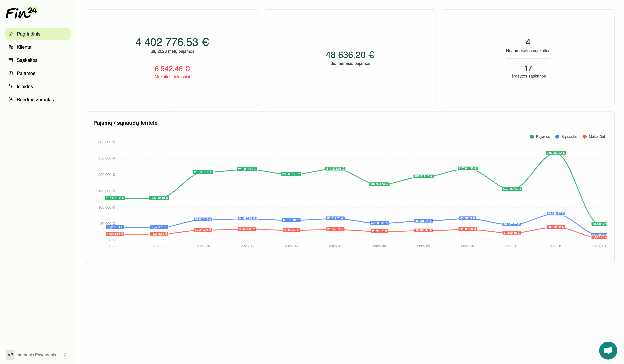Screen dimensions: 624x364
Task: Open the Klientai menu item
Action: coord(25,47)
